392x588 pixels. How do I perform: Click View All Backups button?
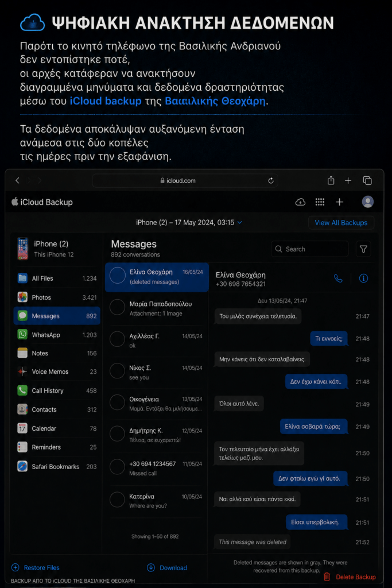click(x=341, y=223)
